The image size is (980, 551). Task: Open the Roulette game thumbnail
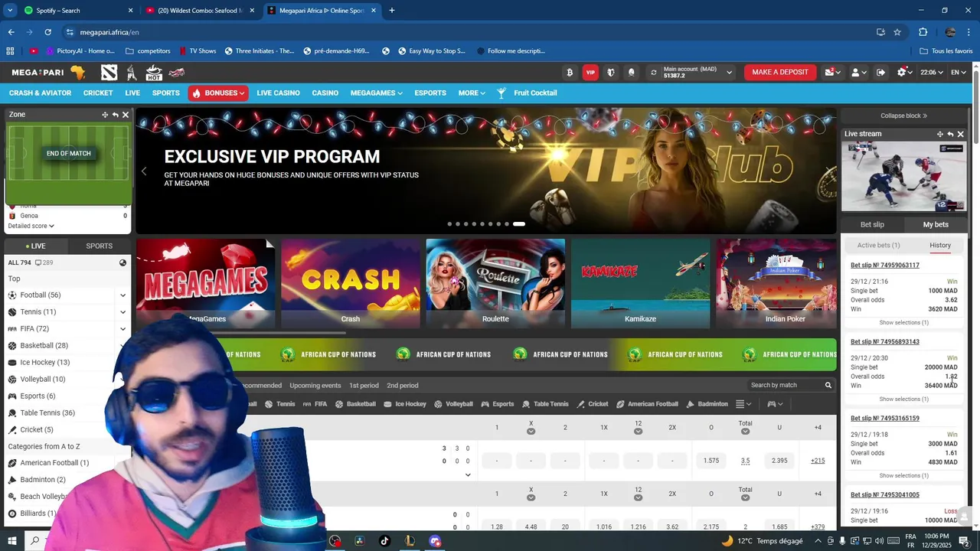pyautogui.click(x=495, y=283)
